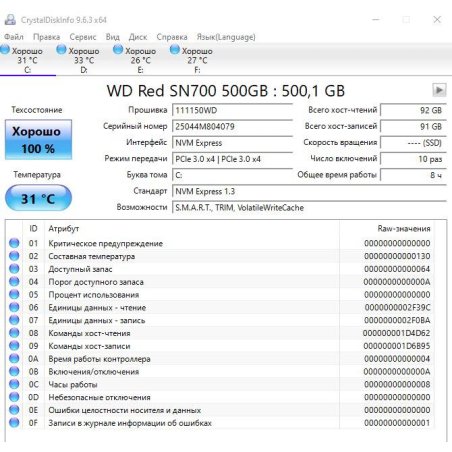Select row Команды хост-записи
Screen dimensions: 452x452
click(x=220, y=346)
